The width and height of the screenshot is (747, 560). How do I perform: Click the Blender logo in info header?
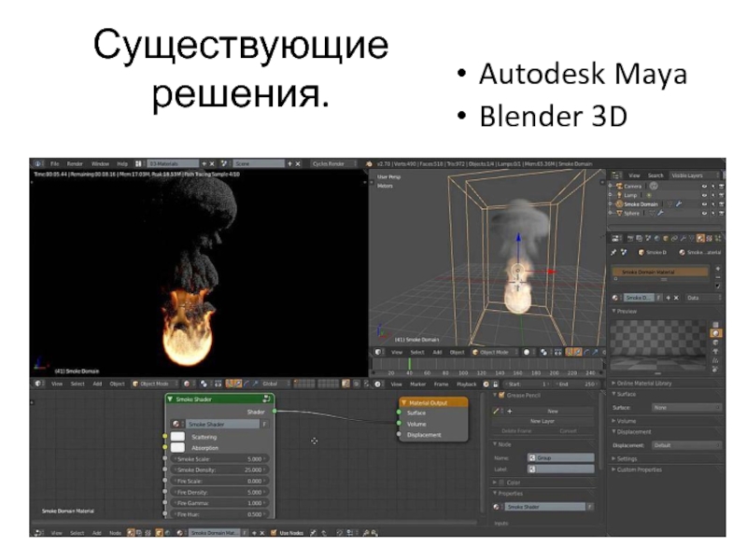pos(368,163)
